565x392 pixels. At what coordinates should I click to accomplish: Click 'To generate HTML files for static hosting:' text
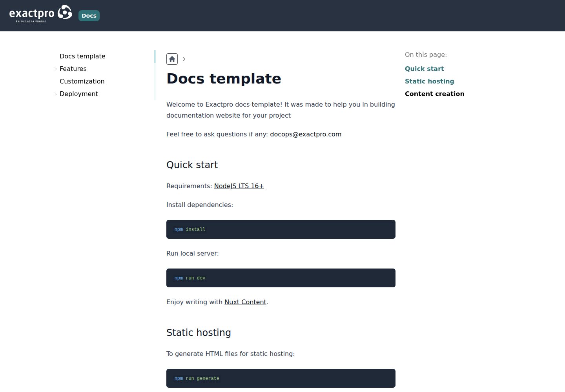click(x=230, y=354)
